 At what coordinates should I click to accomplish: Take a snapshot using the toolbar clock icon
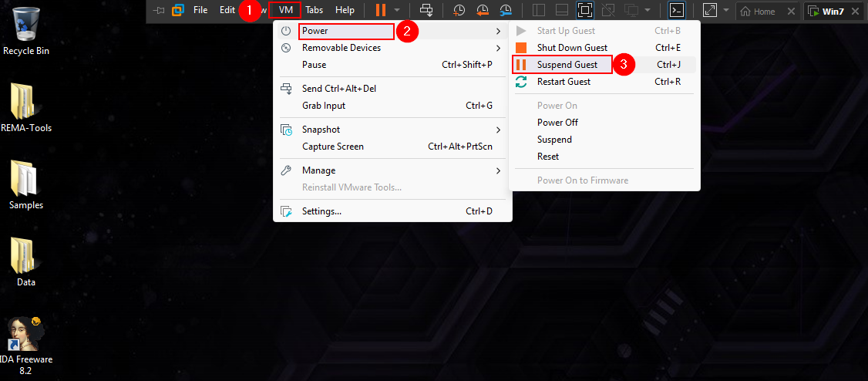click(459, 10)
